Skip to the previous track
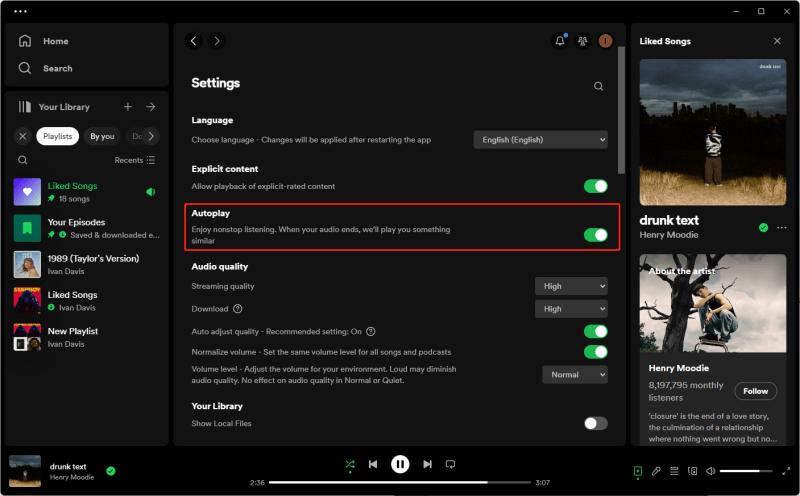800x496 pixels. pos(373,464)
